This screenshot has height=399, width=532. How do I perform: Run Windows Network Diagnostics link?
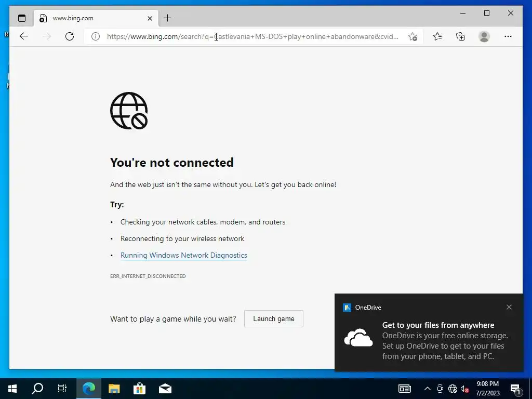184,255
